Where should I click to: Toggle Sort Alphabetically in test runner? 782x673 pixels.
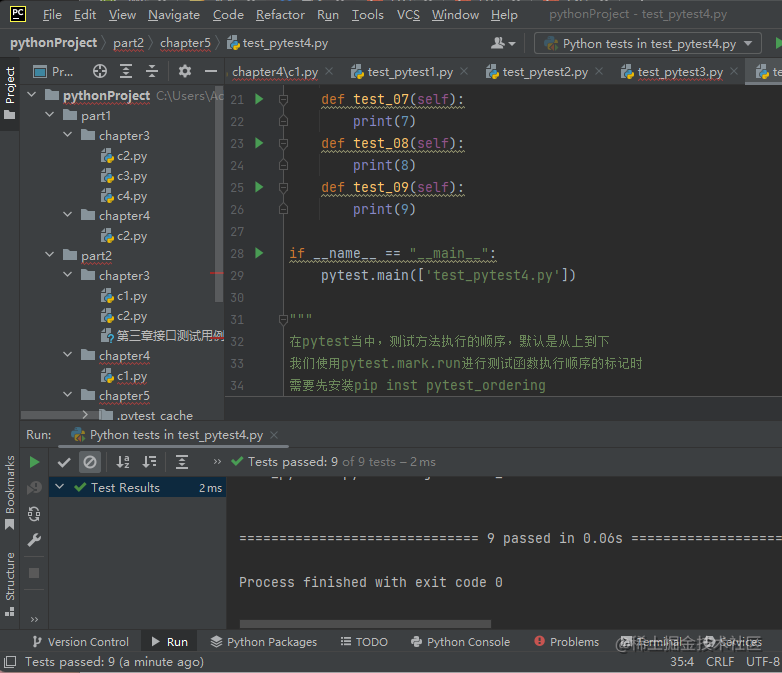(x=123, y=462)
